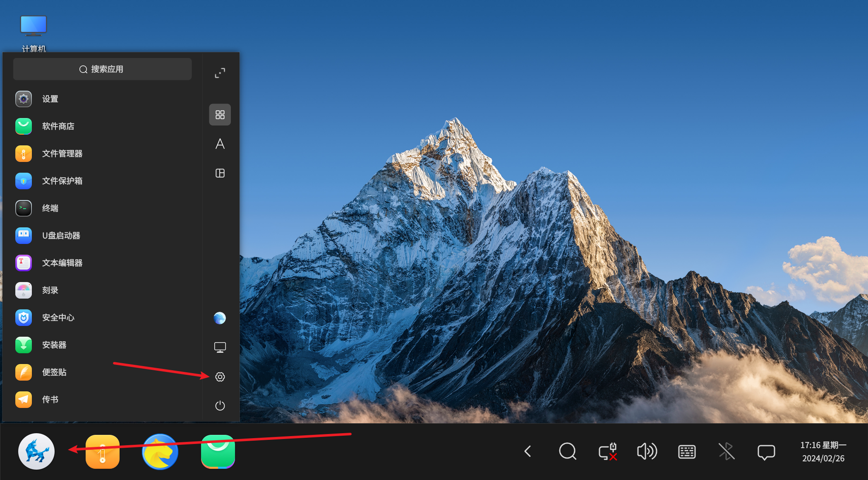Expand start menu to fullscreen
This screenshot has height=480, width=868.
[x=220, y=73]
